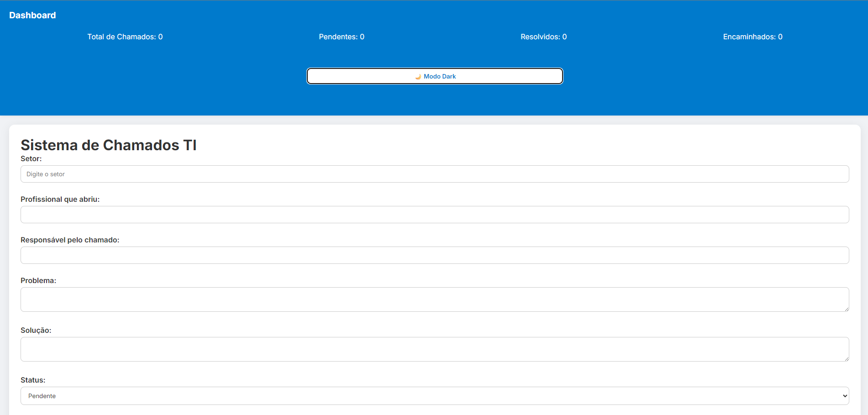Click inside the Setor input field

click(434, 174)
